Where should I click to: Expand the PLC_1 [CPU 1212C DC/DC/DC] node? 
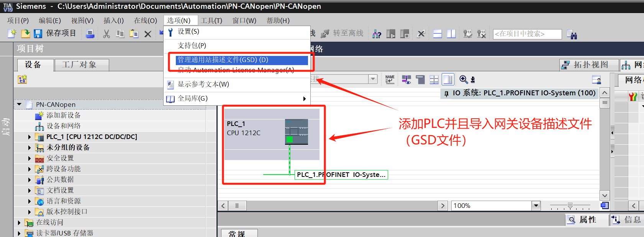29,137
